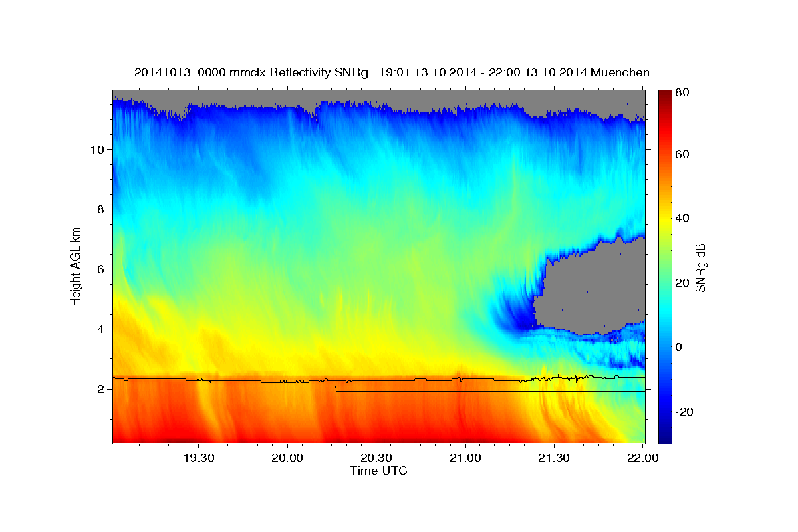
Task: Click the colorbar value 40
Action: point(682,218)
